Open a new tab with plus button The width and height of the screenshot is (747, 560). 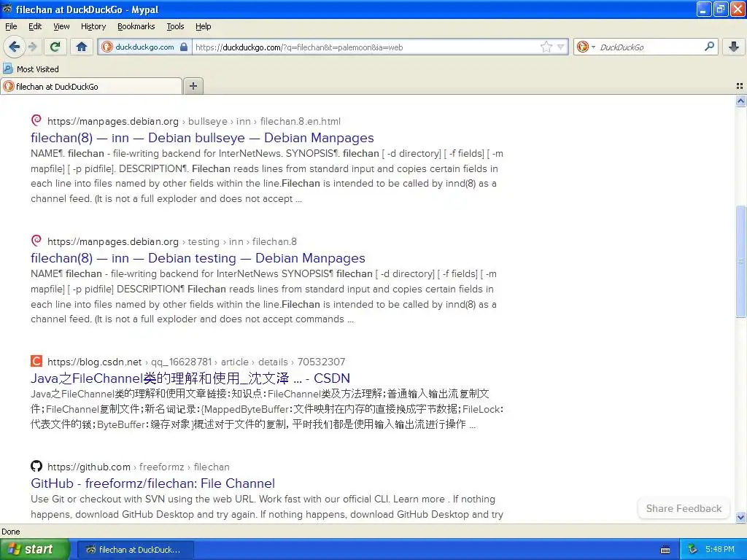(193, 86)
